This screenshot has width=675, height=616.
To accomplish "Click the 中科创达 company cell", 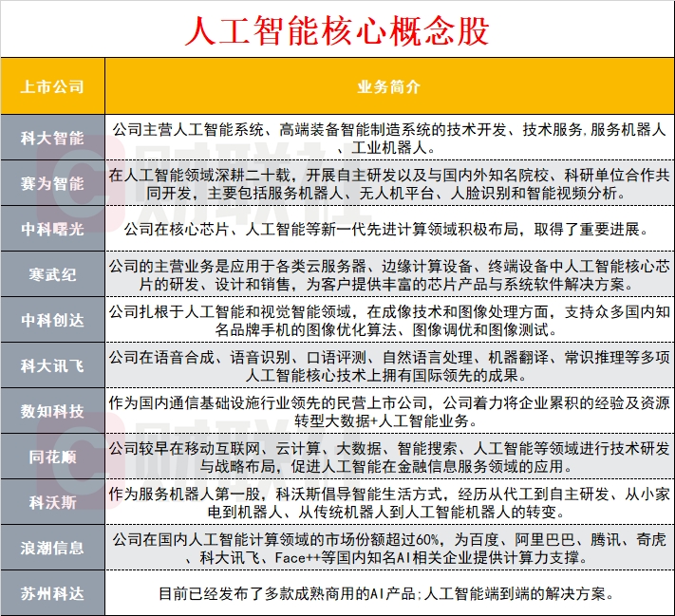I will click(52, 320).
